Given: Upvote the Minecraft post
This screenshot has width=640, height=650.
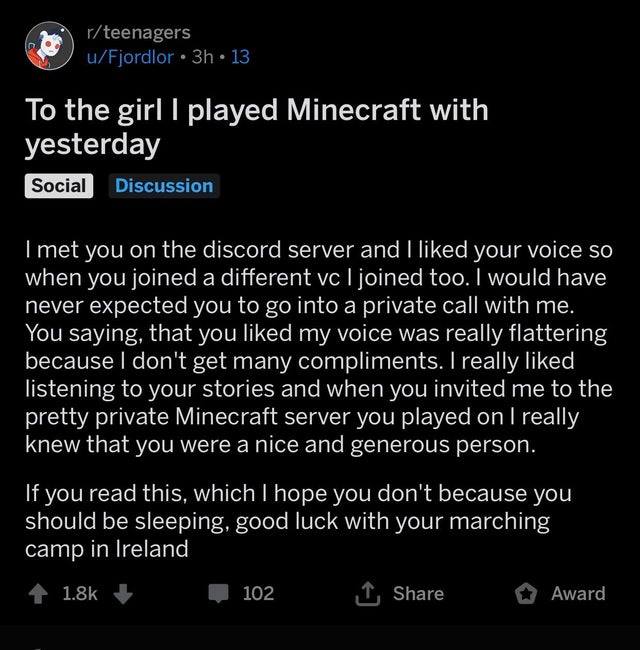Looking at the screenshot, I should pos(39,594).
